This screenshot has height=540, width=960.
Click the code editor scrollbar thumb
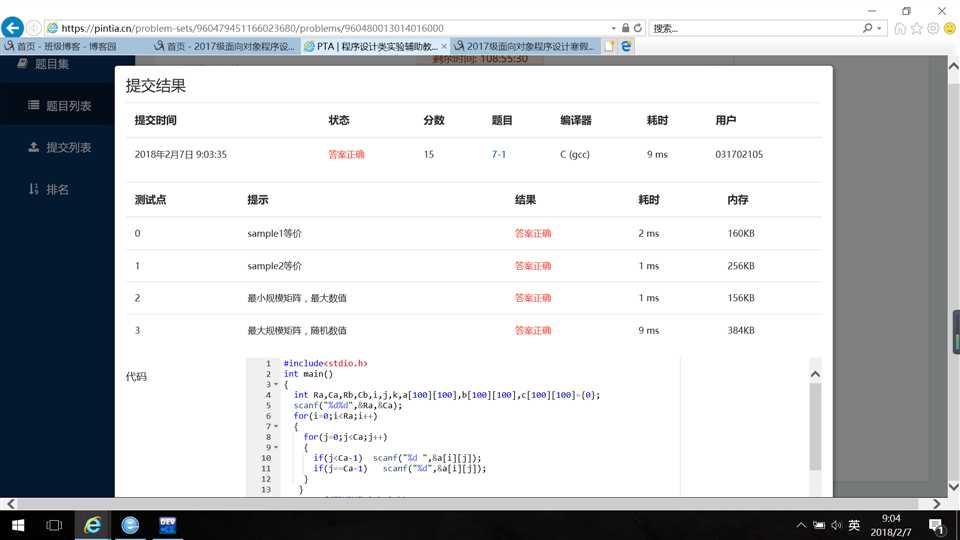[815, 427]
